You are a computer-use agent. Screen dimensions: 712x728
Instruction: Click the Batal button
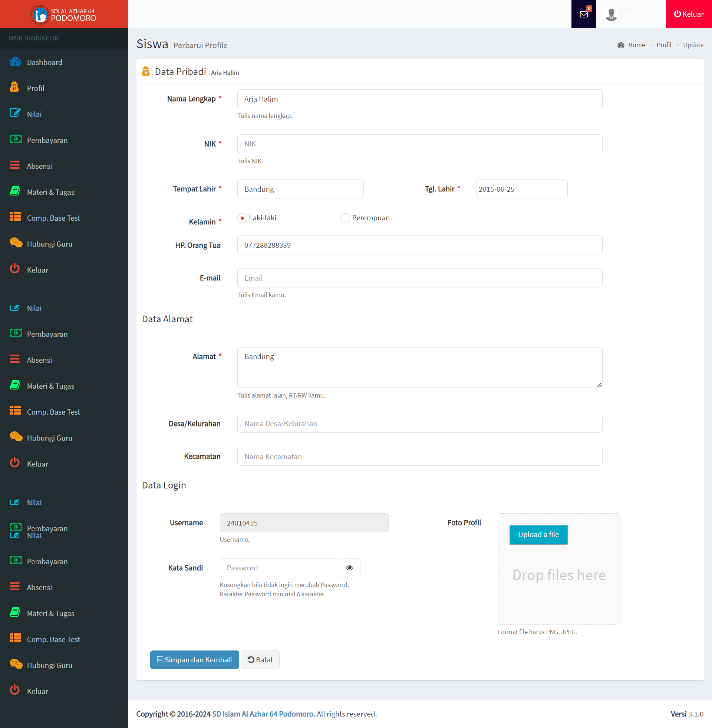(260, 659)
